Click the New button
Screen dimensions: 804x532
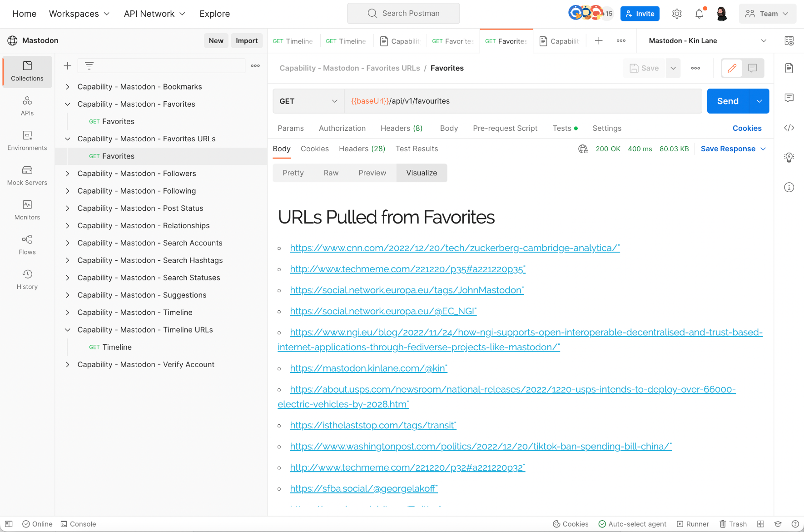tap(216, 41)
